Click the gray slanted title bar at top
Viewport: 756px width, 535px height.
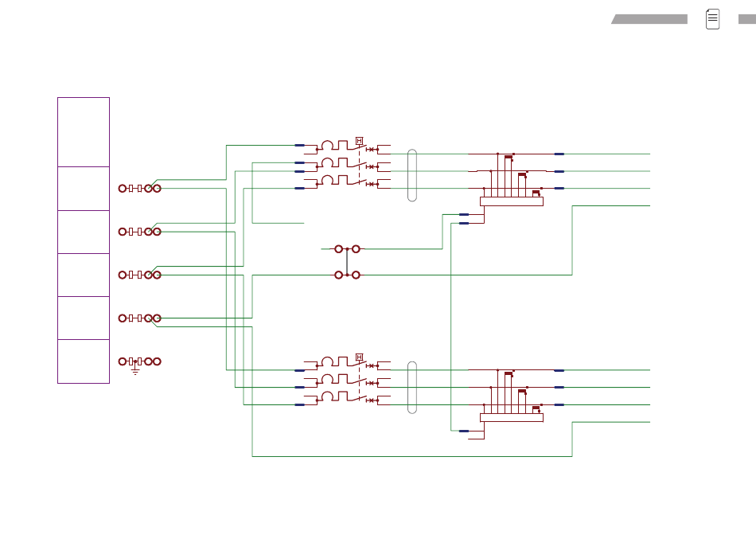[x=649, y=19]
